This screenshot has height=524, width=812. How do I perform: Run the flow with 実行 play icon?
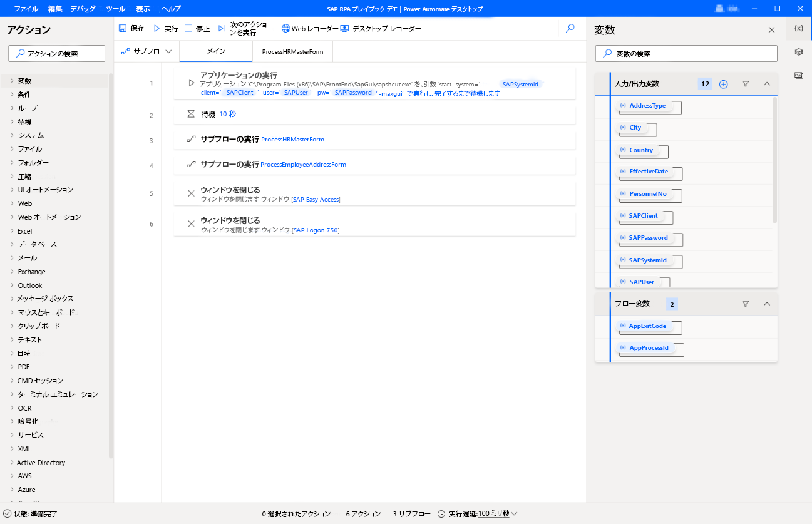coord(157,28)
